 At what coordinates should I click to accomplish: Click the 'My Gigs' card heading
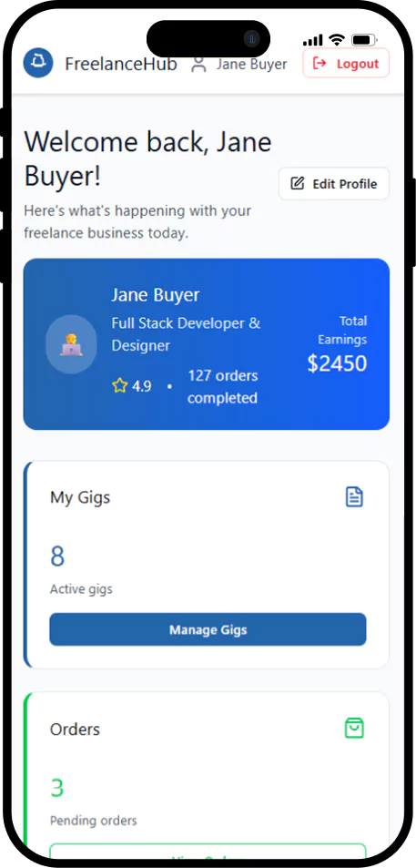point(80,497)
